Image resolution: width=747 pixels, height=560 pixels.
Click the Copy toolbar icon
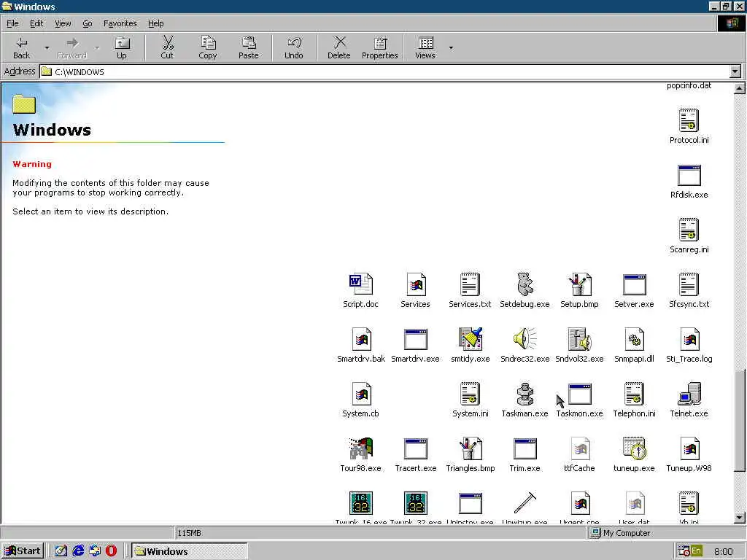coord(208,47)
